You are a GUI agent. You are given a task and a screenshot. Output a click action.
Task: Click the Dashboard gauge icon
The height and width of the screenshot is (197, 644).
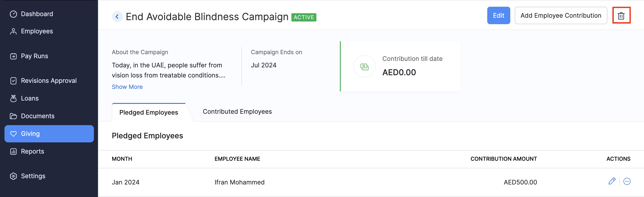coord(13,14)
